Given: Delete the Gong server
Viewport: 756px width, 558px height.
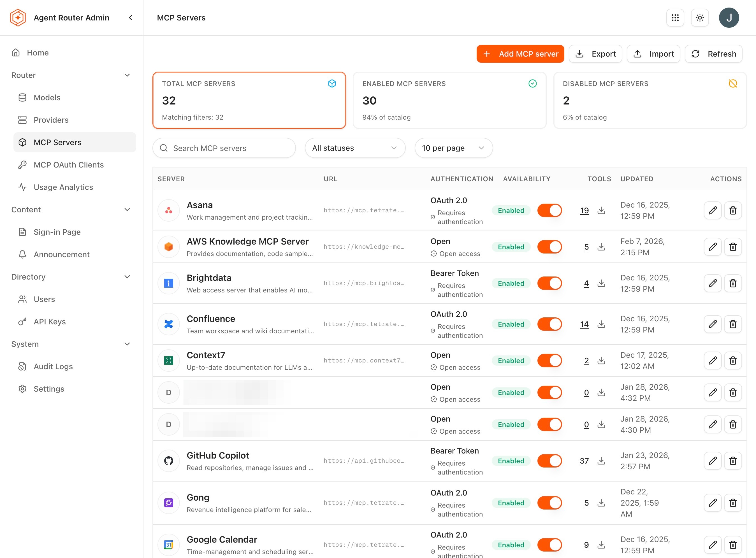Looking at the screenshot, I should [733, 503].
